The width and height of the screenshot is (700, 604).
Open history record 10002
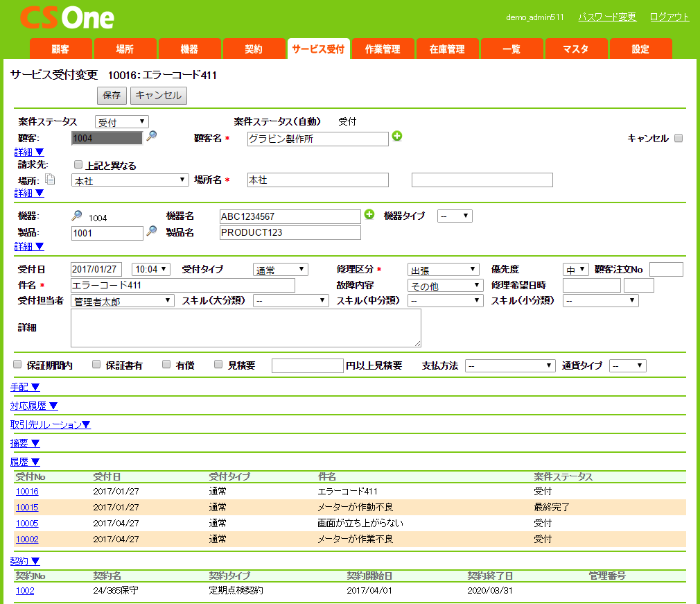point(27,540)
